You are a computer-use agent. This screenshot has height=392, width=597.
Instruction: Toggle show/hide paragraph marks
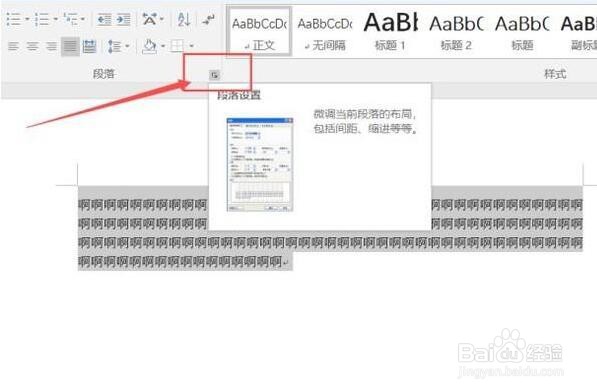209,19
